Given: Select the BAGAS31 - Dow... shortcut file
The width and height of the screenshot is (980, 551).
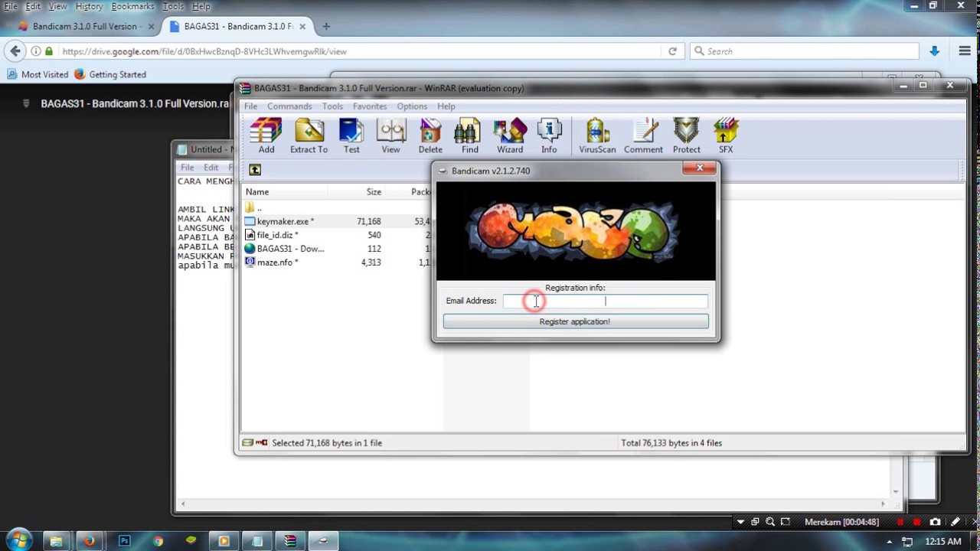Looking at the screenshot, I should pos(284,249).
